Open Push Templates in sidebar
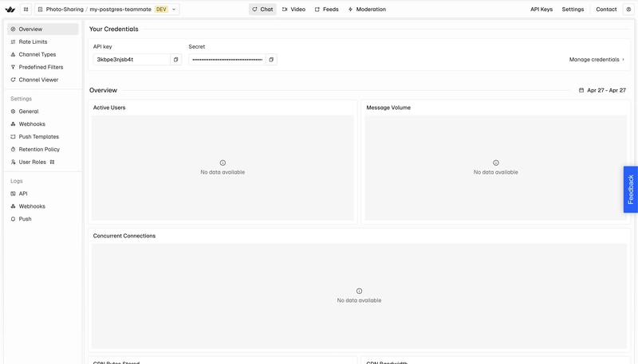638x364 pixels. pyautogui.click(x=43, y=136)
